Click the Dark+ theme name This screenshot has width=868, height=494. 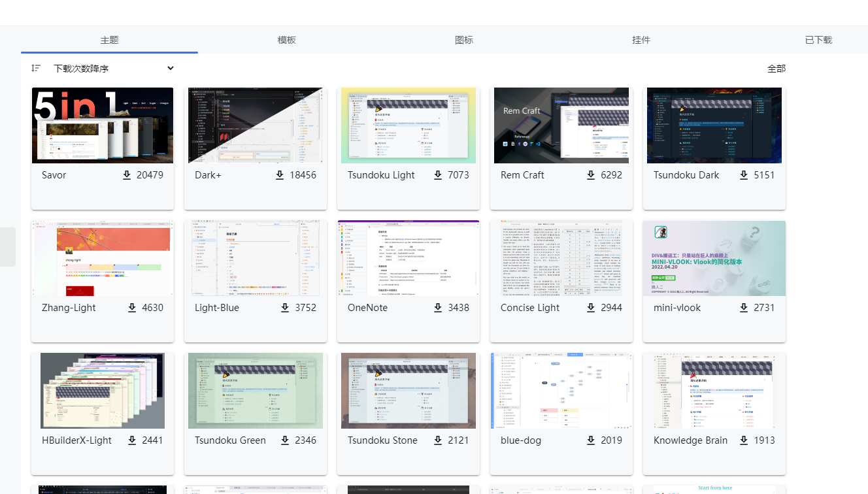[x=208, y=175]
